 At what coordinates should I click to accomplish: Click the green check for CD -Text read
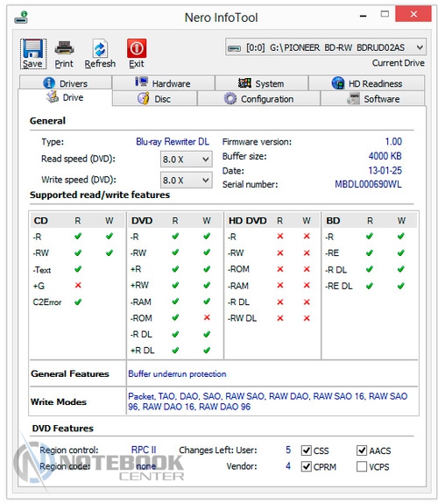click(78, 269)
